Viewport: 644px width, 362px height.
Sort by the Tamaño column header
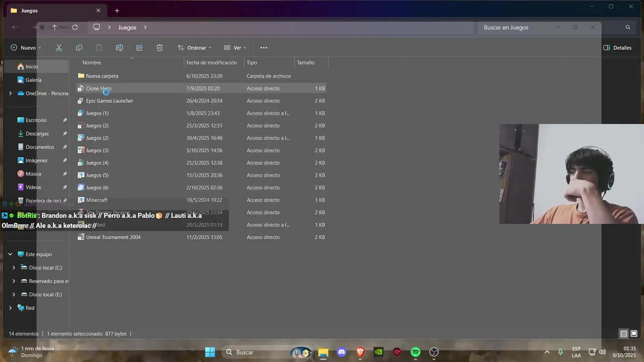pos(311,62)
